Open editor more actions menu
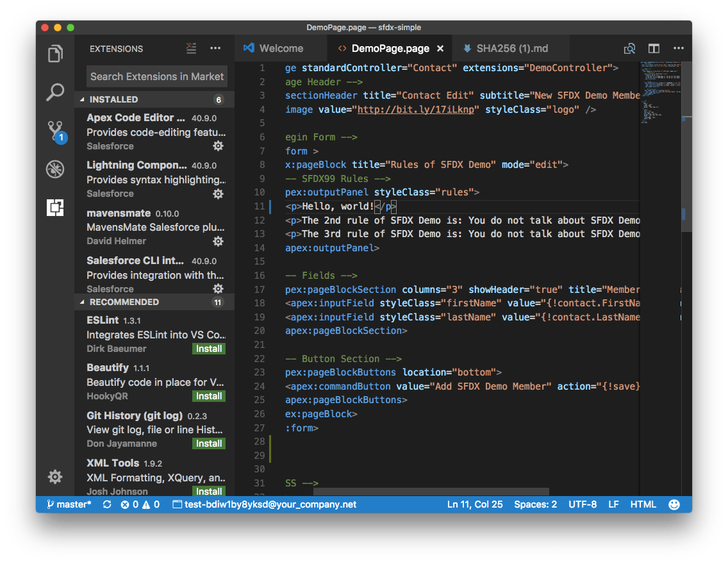The height and width of the screenshot is (564, 728). click(678, 48)
